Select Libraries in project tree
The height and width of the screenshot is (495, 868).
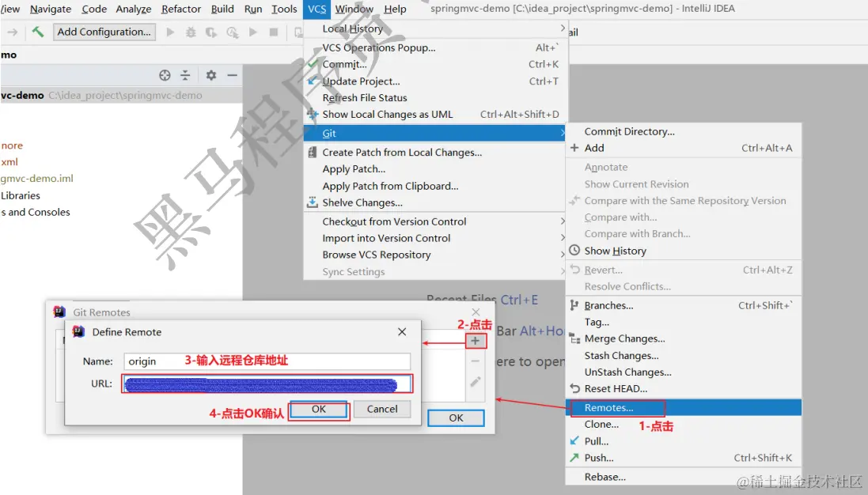(21, 196)
